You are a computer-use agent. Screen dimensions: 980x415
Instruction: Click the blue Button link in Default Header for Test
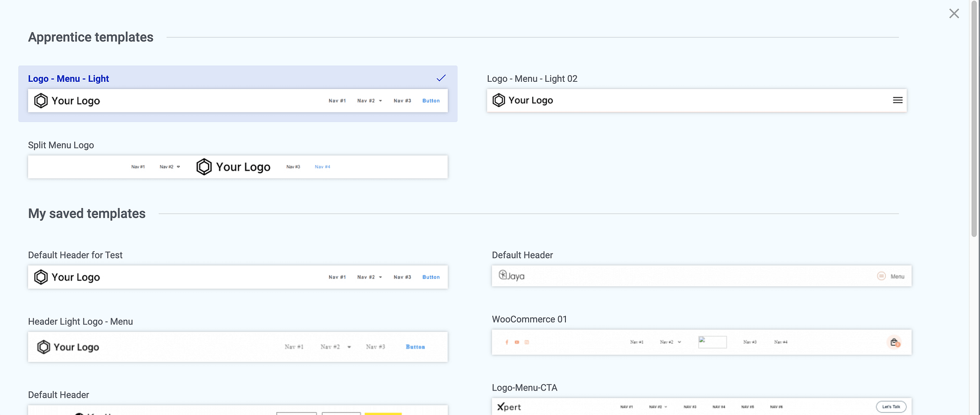[x=430, y=277]
